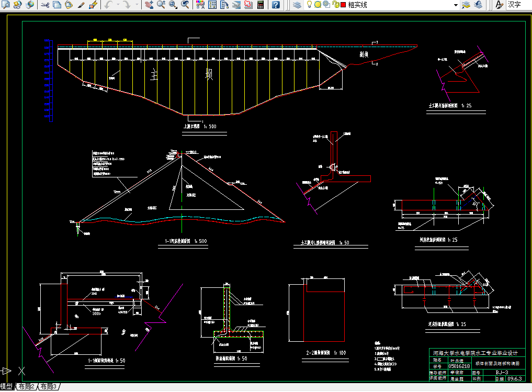Screen dimensions: 532x392
Task: Click the Publish toolbar icon
Action: click(x=18, y=5)
